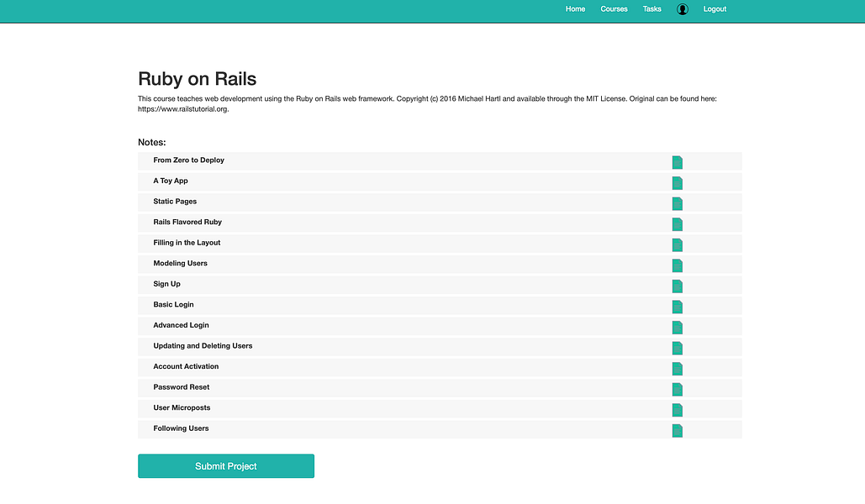
Task: Click the 'Ruby on Rails' course heading
Action: click(x=197, y=79)
